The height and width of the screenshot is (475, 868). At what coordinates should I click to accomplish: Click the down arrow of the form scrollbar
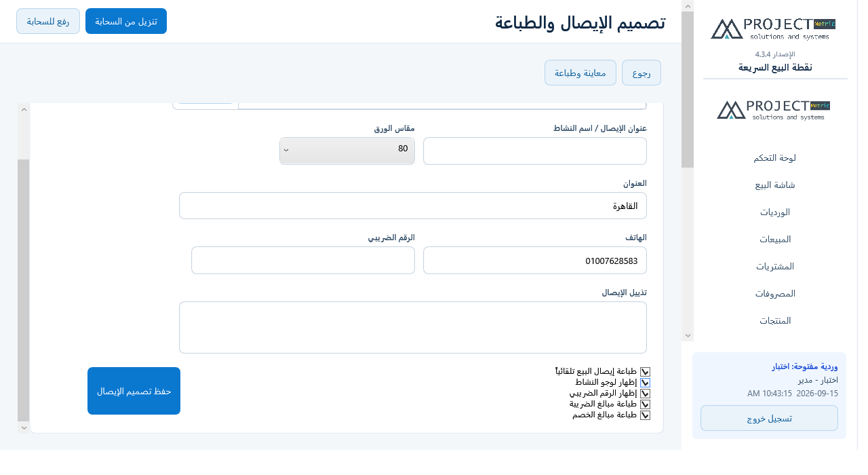coord(24,427)
